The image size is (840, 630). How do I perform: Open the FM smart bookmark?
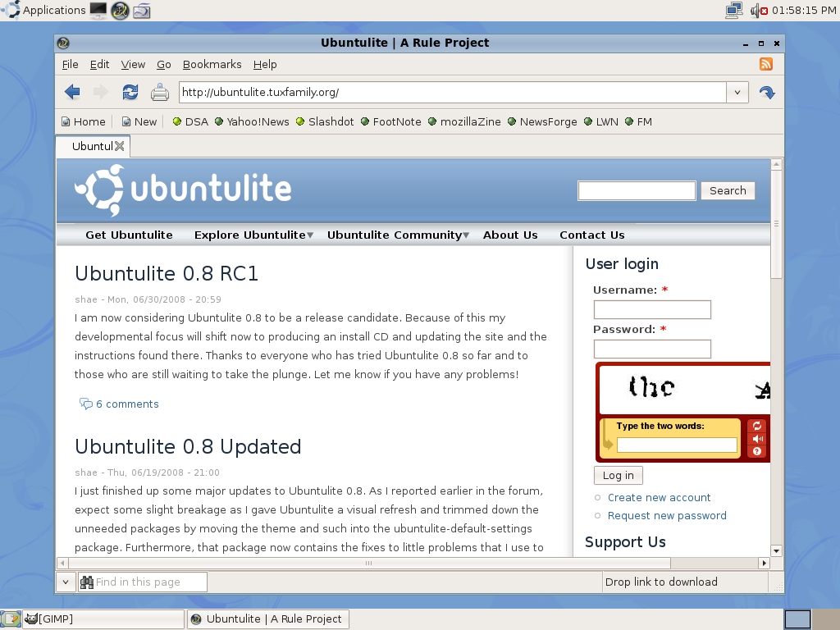click(x=638, y=121)
